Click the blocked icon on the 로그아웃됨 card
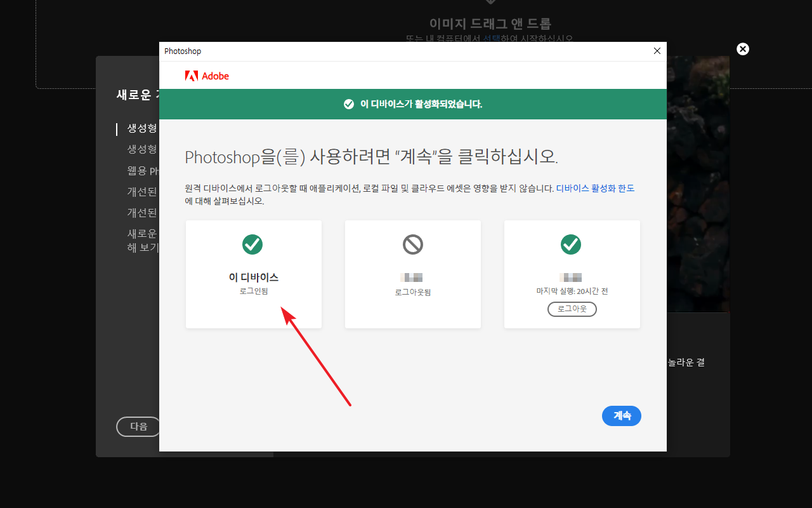 (413, 244)
